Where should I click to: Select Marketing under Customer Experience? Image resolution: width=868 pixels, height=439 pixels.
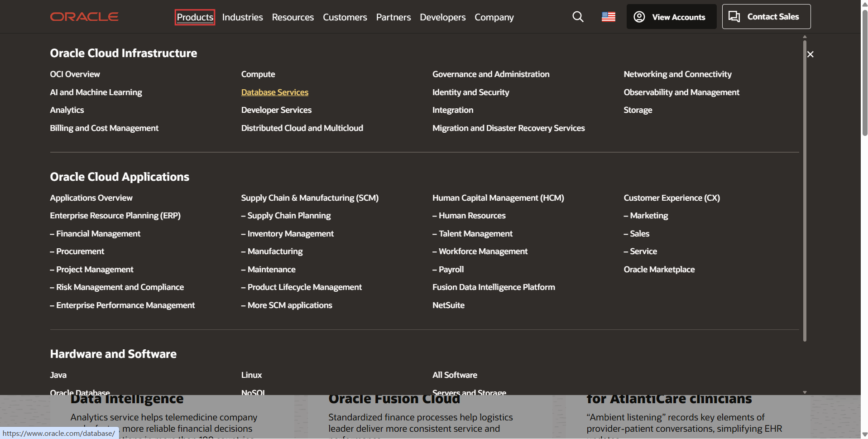click(646, 216)
